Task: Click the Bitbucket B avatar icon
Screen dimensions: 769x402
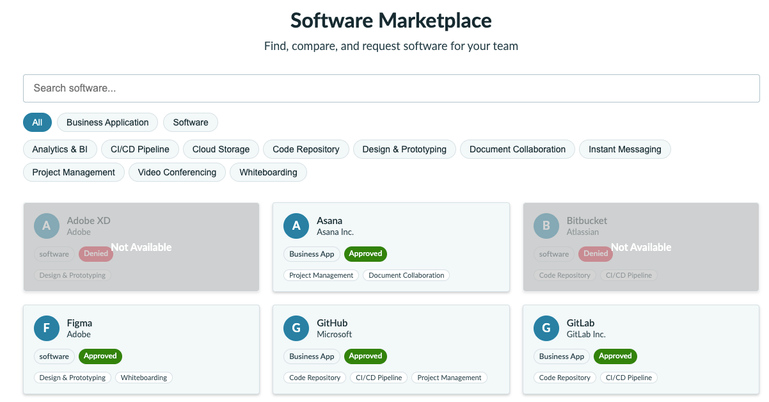Action: [x=546, y=226]
